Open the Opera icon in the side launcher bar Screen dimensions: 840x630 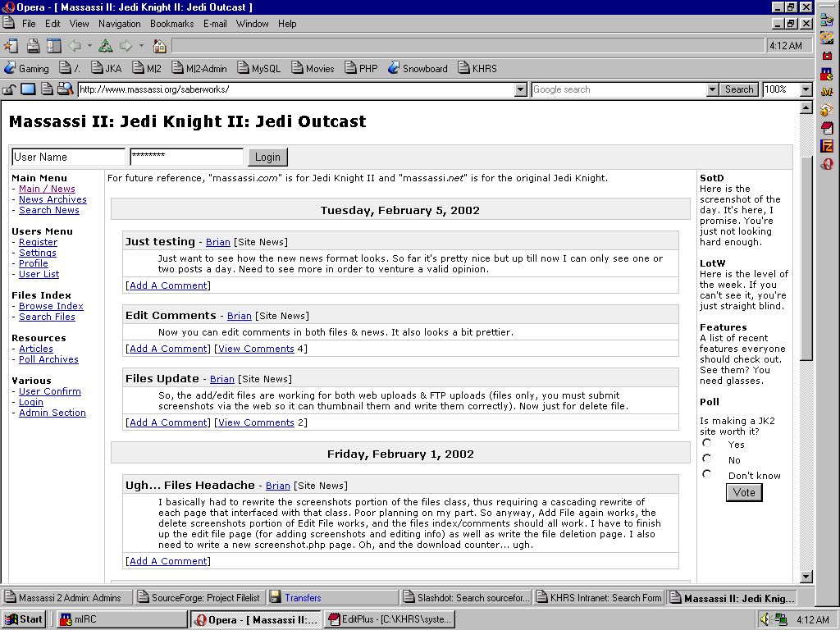point(827,164)
